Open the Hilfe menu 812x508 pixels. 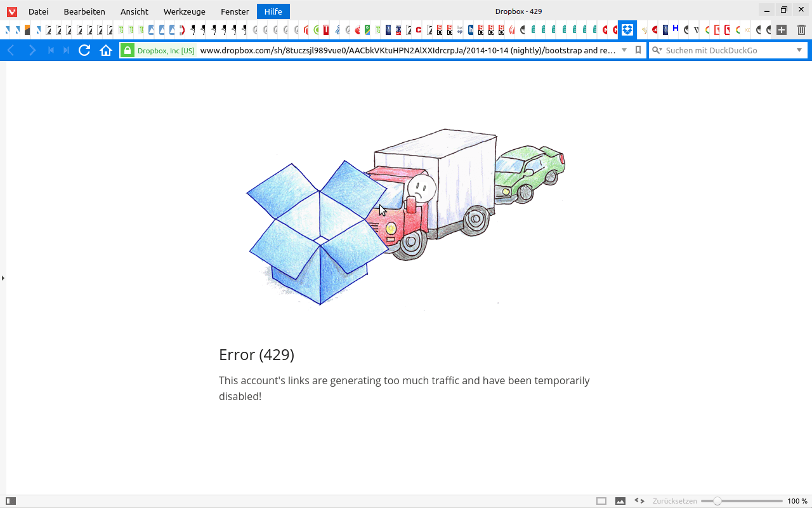(x=273, y=11)
